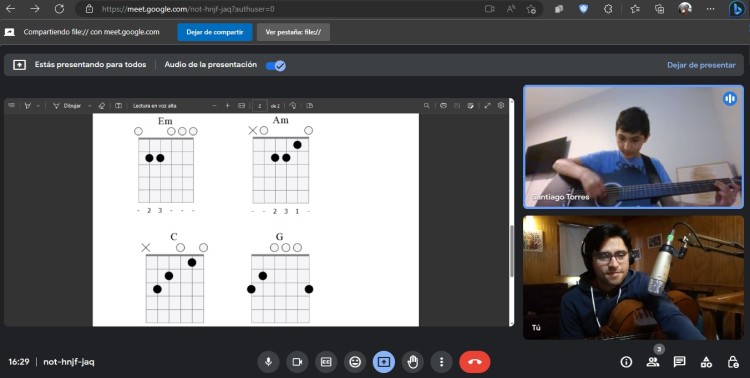Leave the call with red button
This screenshot has height=378, width=750.
click(474, 362)
